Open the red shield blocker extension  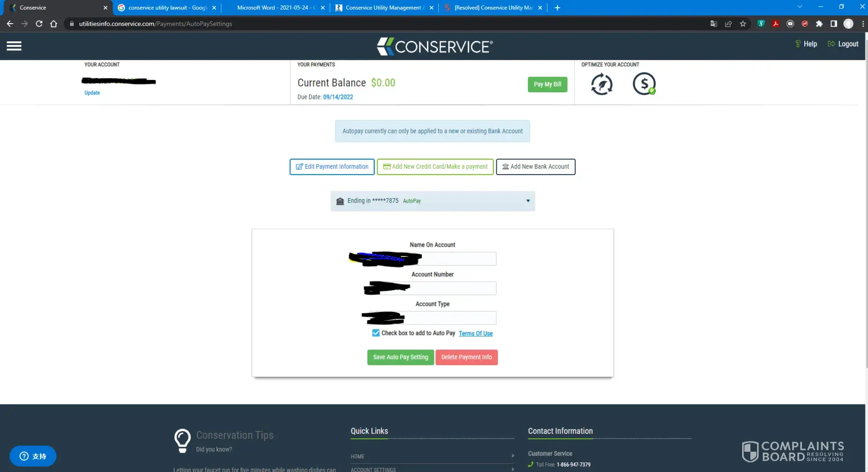tap(804, 24)
